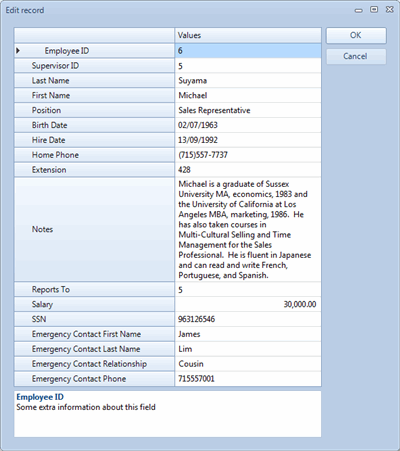
Task: Click the Values column header
Action: click(248, 35)
